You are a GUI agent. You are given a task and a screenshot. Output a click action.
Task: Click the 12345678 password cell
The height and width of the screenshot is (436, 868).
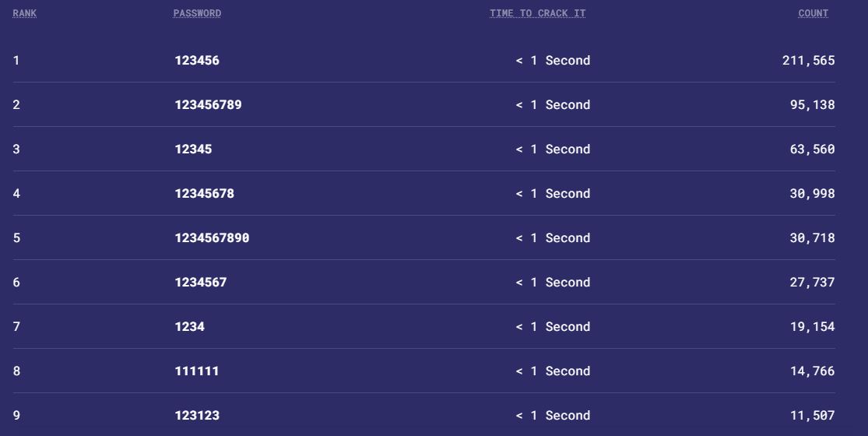click(204, 194)
